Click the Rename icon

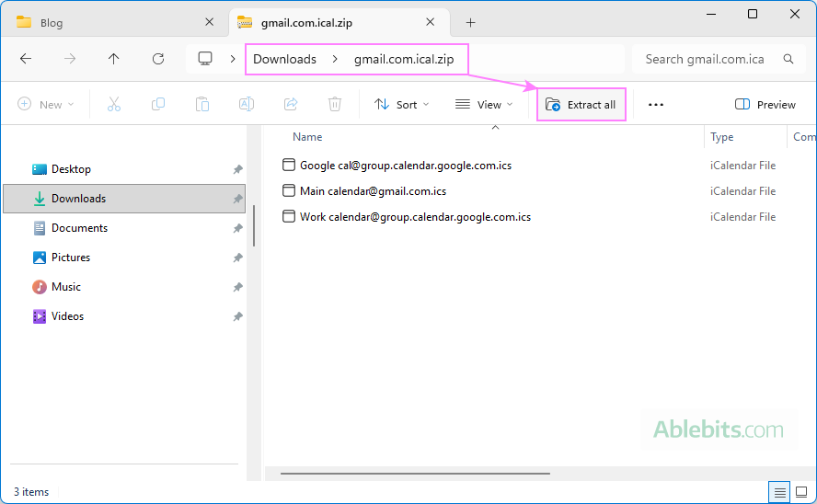pos(247,104)
